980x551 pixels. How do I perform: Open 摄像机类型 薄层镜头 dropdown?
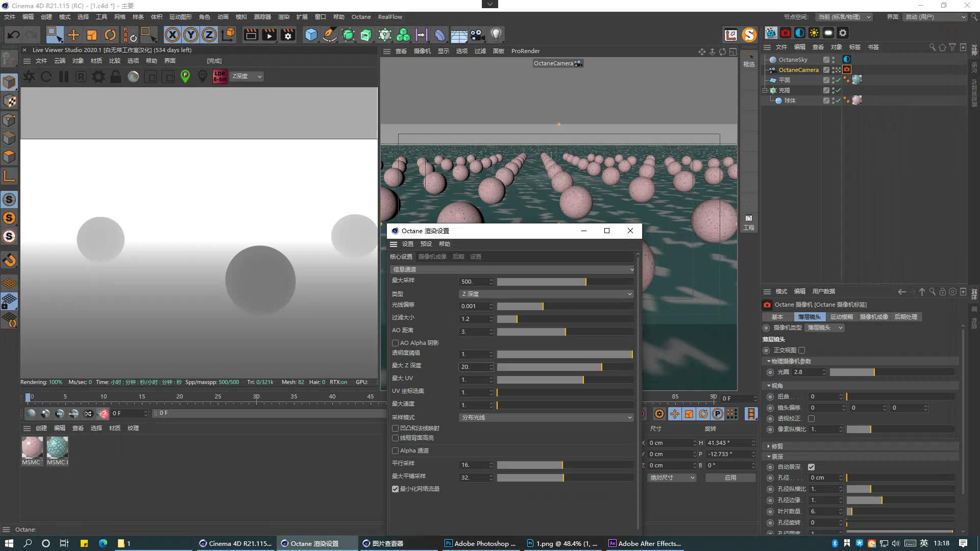click(825, 328)
